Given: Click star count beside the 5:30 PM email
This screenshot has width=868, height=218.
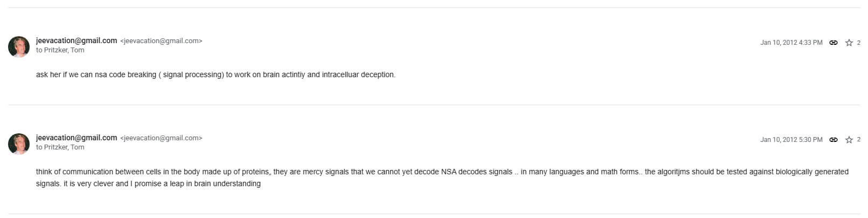Looking at the screenshot, I should (x=858, y=140).
